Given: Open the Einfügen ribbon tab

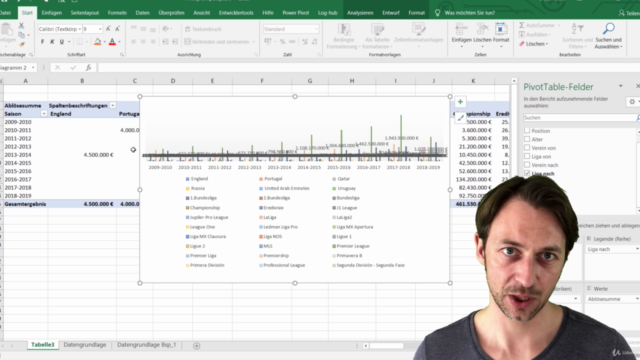Looking at the screenshot, I should 51,13.
